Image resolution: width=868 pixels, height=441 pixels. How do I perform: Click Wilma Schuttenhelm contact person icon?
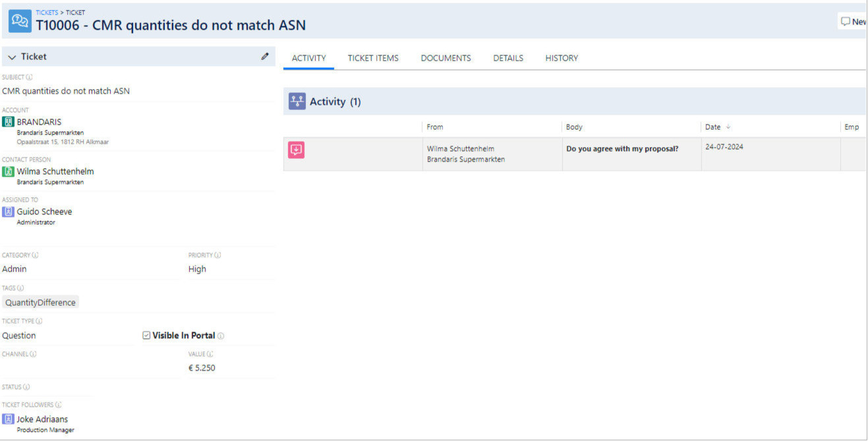pyautogui.click(x=8, y=171)
